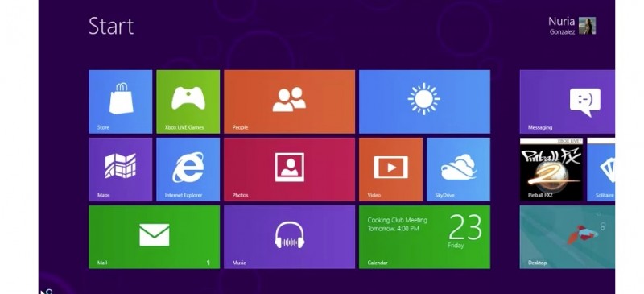
Task: Open the SkyDrive cloud tile
Action: point(458,169)
